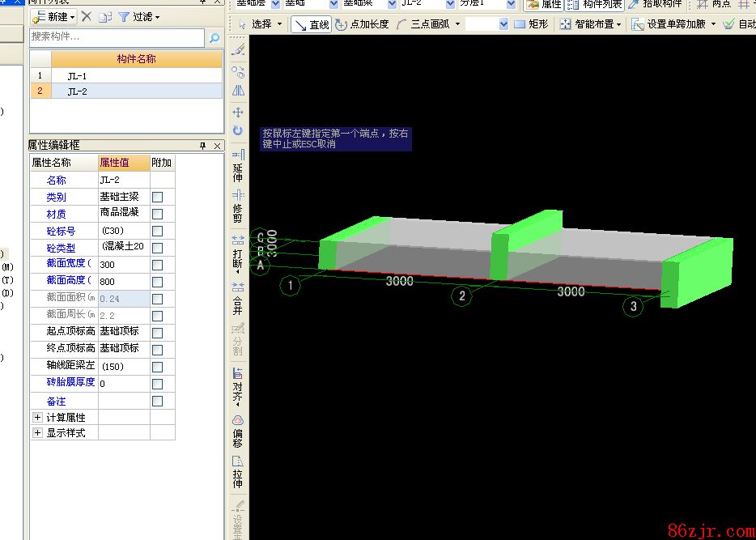Image resolution: width=756 pixels, height=540 pixels.
Task: Select the 修剪 (trim) tool
Action: (238, 206)
